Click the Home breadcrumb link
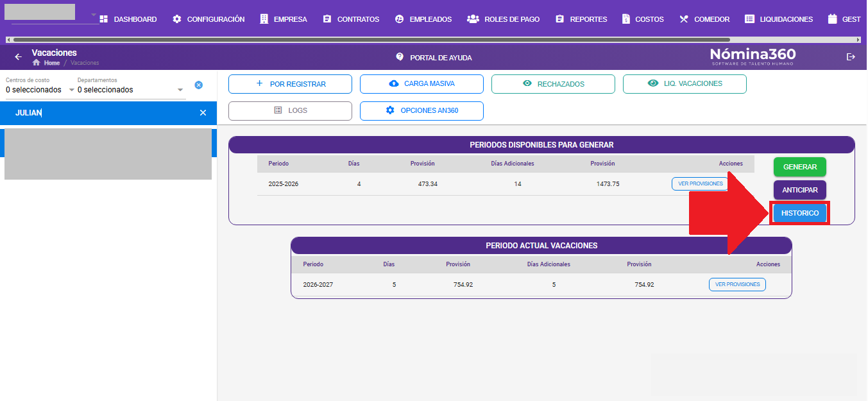Viewport: 868px width, 401px height. pos(51,63)
